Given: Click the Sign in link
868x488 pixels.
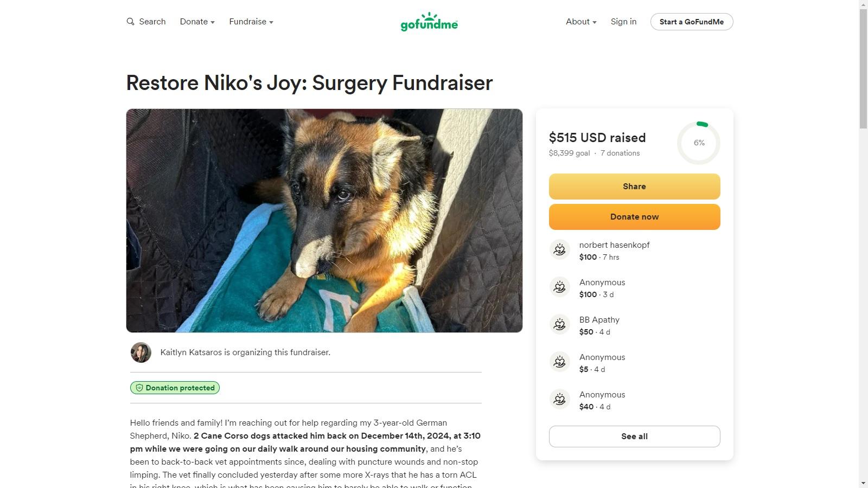Looking at the screenshot, I should coord(623,22).
